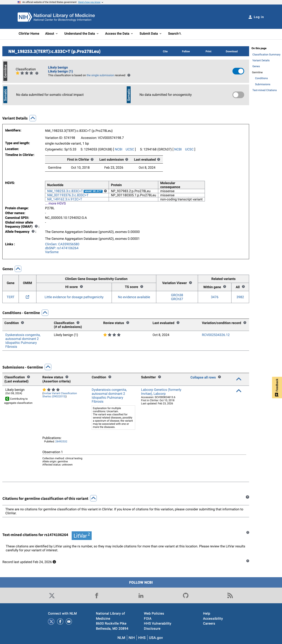Open the Submit Data menu
The image size is (282, 644).
pos(150,34)
